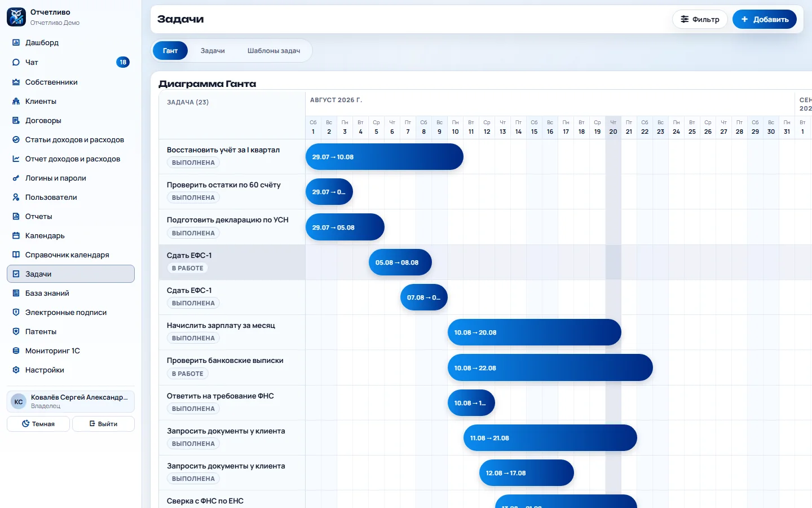The height and width of the screenshot is (508, 812).
Task: Click the Дашборд sidebar icon
Action: click(16, 42)
